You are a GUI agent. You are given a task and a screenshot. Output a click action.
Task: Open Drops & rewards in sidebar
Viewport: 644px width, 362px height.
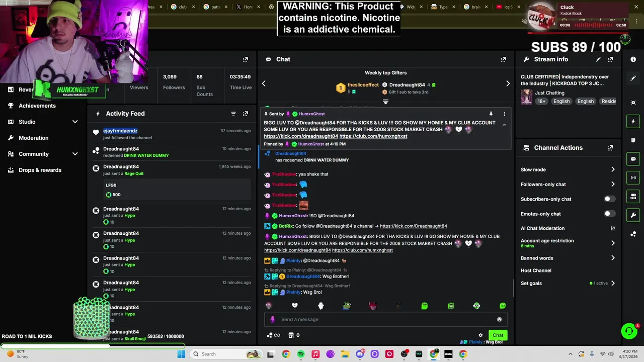(x=40, y=170)
